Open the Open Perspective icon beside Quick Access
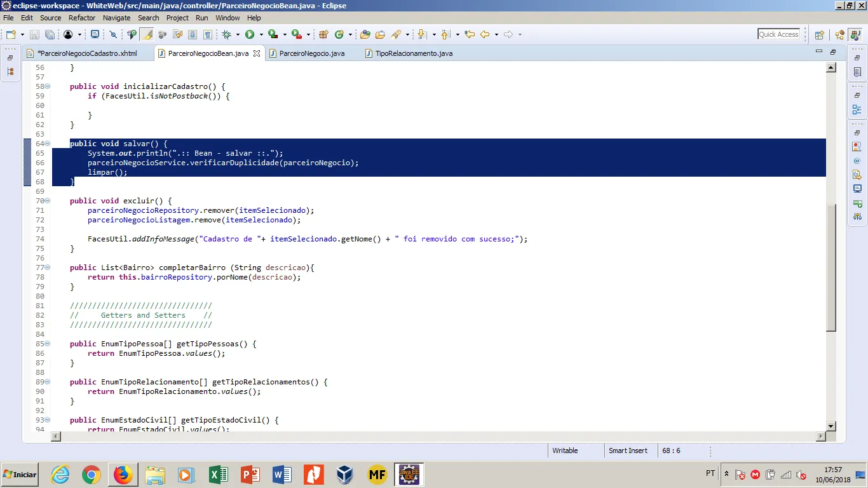Viewport: 868px width, 488px height. click(x=819, y=35)
